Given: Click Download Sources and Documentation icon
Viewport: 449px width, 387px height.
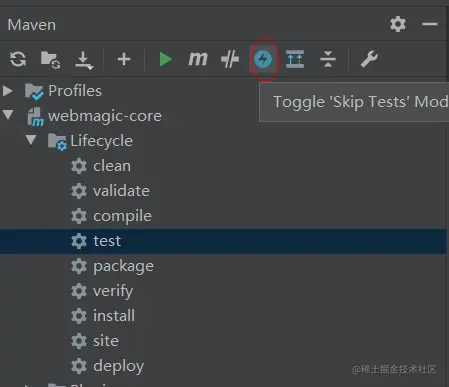Looking at the screenshot, I should point(84,60).
